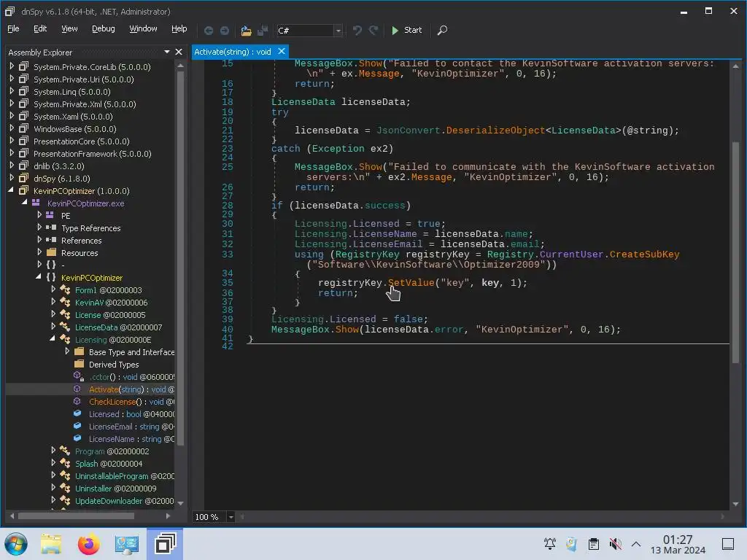Screen dimensions: 747x560
Task: Open the search tool magnifier icon
Action: tap(442, 31)
